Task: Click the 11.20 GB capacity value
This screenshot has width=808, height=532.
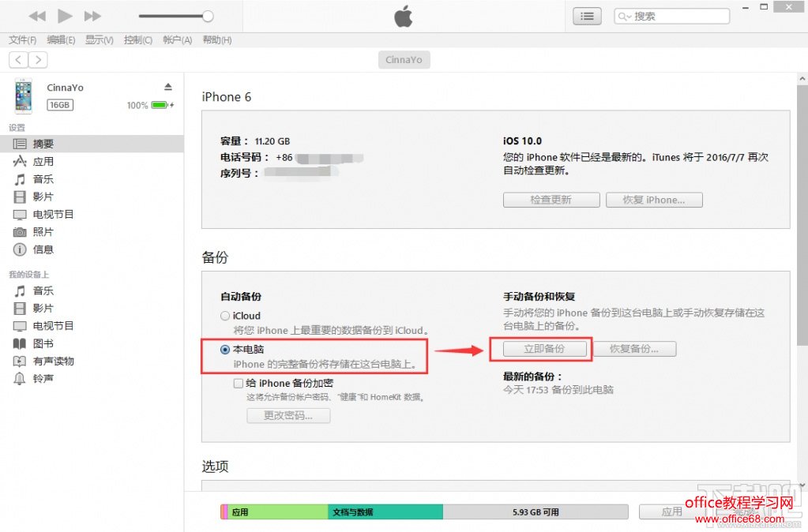Action: click(x=272, y=141)
